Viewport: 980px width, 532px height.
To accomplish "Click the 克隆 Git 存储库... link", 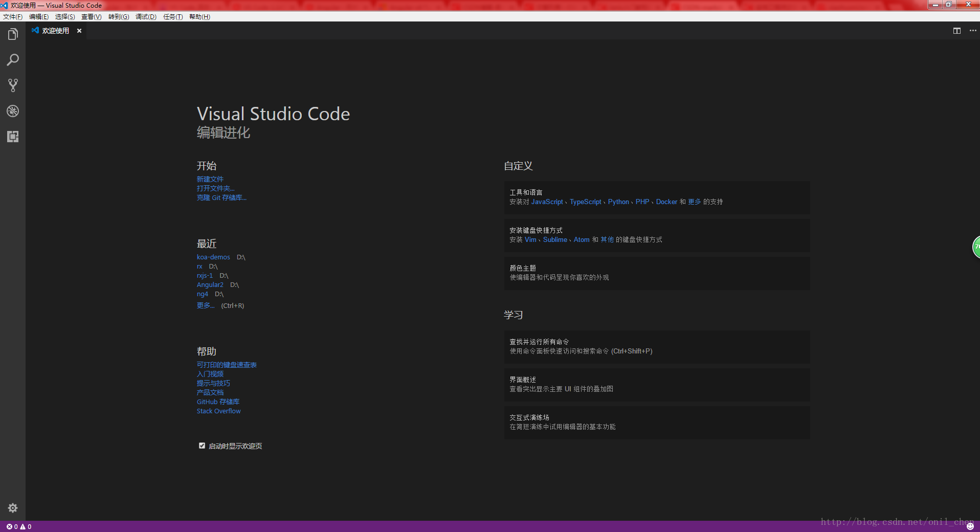I will pos(221,197).
